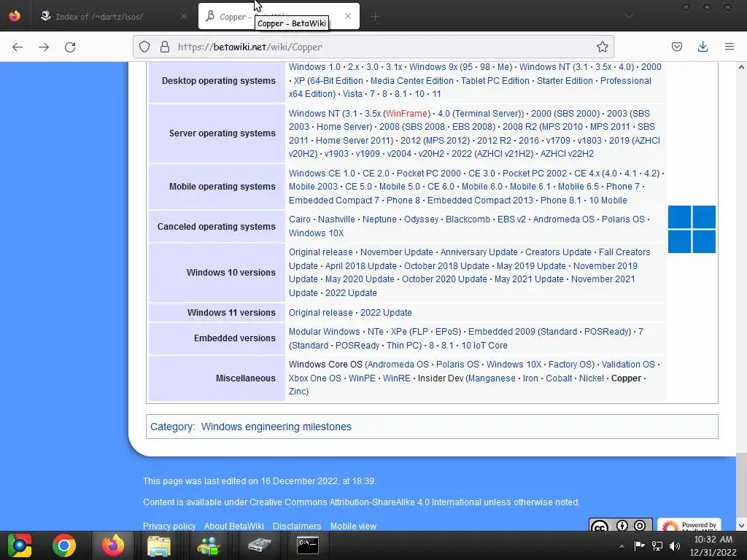Open the Privacy policy footer link
This screenshot has width=747, height=560.
[169, 526]
